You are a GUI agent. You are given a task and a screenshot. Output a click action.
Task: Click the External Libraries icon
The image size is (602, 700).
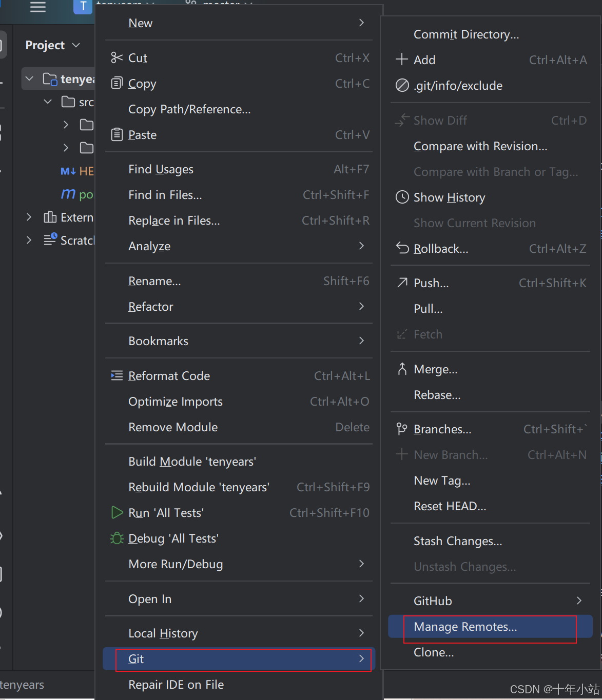click(50, 217)
